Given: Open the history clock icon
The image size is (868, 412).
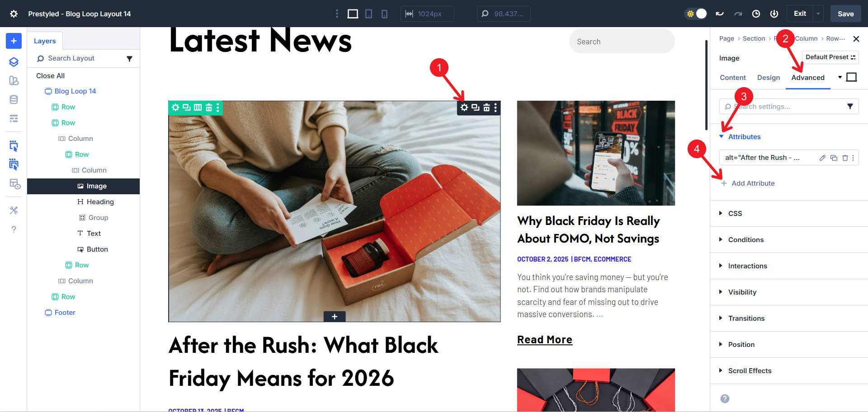Looking at the screenshot, I should point(756,14).
